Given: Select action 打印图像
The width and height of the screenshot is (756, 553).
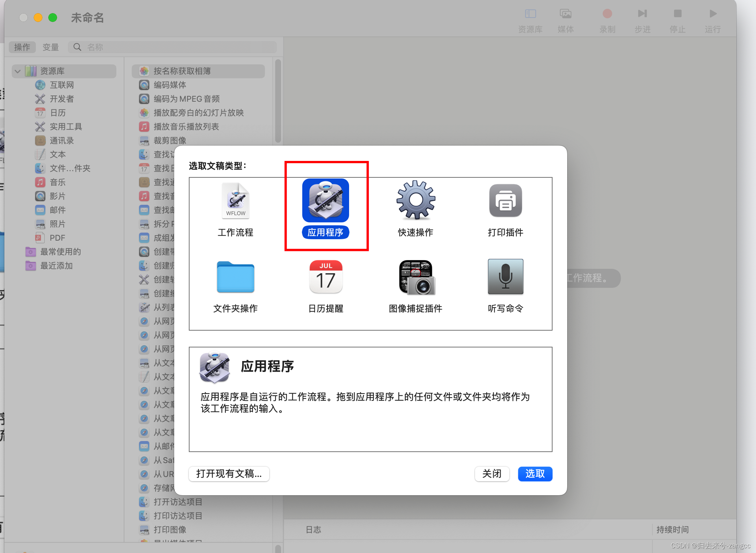Looking at the screenshot, I should click(170, 530).
